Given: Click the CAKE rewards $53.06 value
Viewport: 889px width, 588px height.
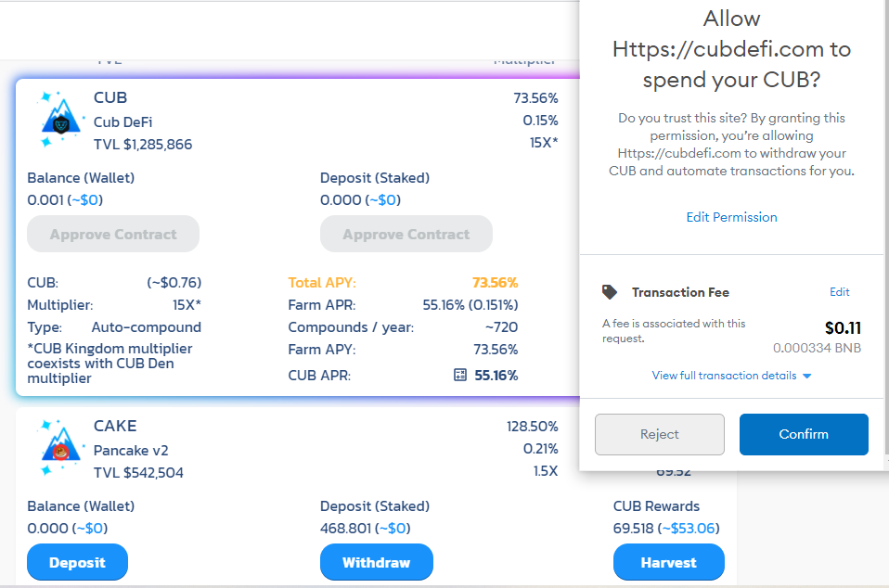Looking at the screenshot, I should click(689, 529).
